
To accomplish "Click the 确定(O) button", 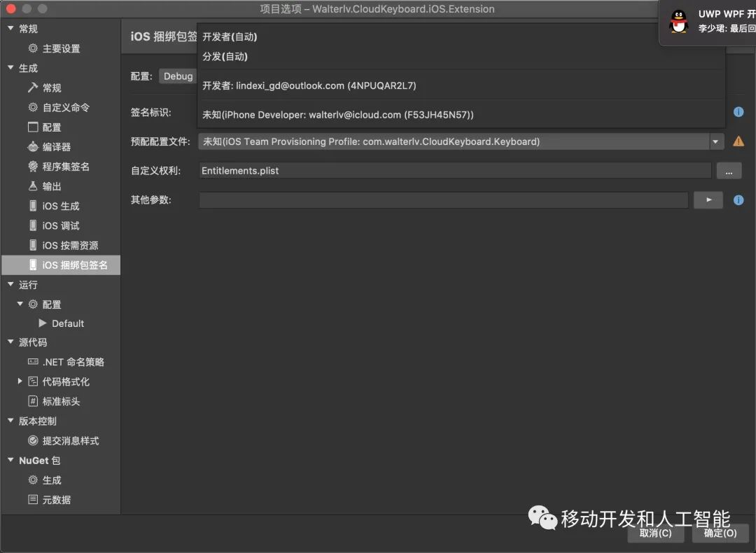I will pyautogui.click(x=720, y=533).
